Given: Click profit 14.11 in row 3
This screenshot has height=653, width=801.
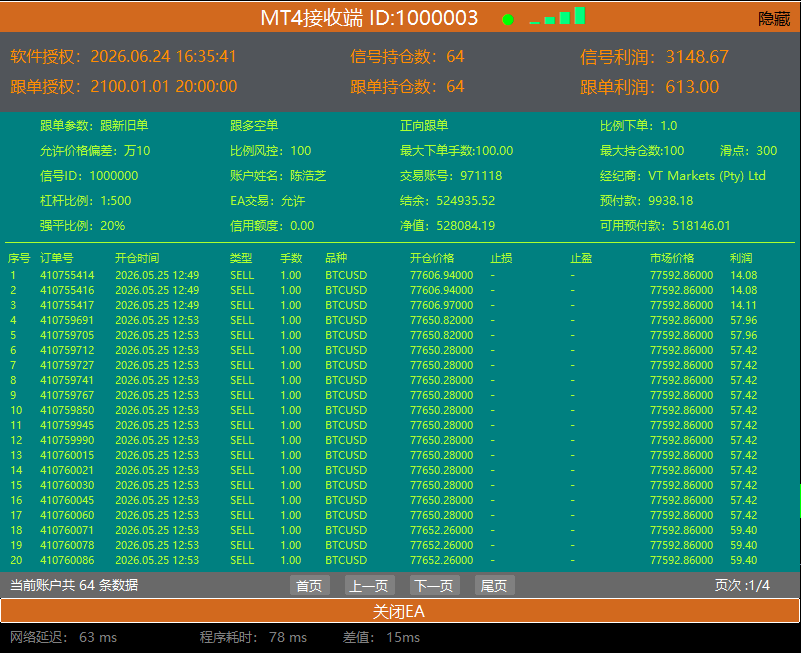Looking at the screenshot, I should click(743, 305).
